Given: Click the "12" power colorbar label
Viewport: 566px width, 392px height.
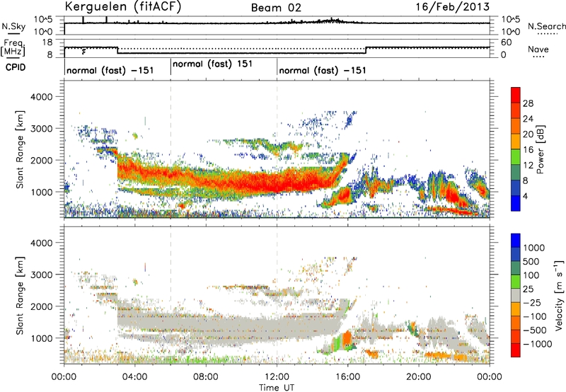Looking at the screenshot, I should pyautogui.click(x=528, y=166).
